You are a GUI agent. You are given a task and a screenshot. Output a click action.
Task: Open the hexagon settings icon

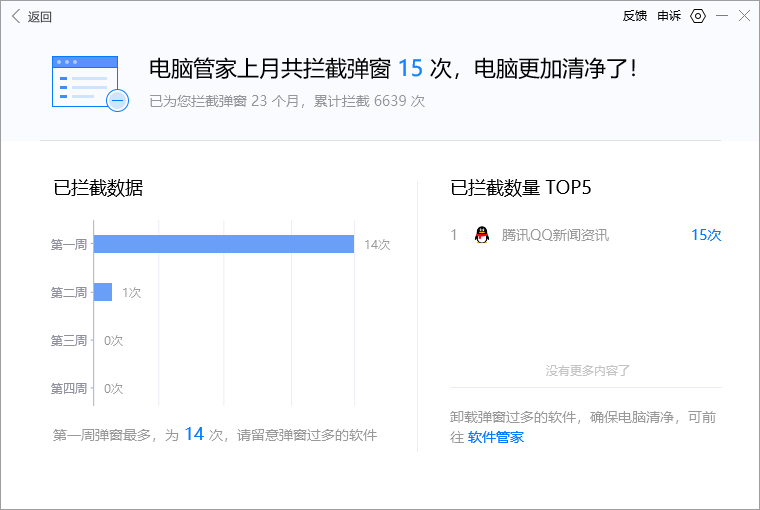pos(698,16)
